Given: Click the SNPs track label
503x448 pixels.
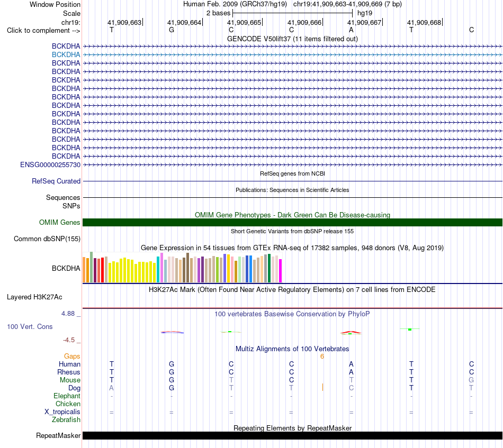Looking at the screenshot, I should tap(71, 206).
